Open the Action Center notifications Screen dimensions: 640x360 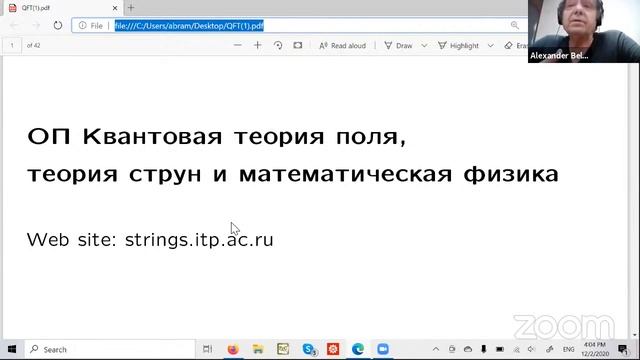623,349
